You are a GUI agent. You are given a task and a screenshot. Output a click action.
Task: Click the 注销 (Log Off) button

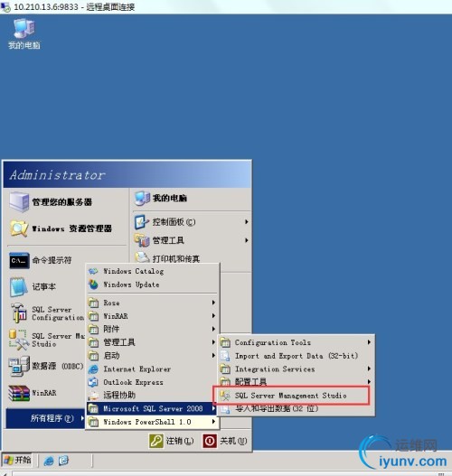pyautogui.click(x=172, y=441)
